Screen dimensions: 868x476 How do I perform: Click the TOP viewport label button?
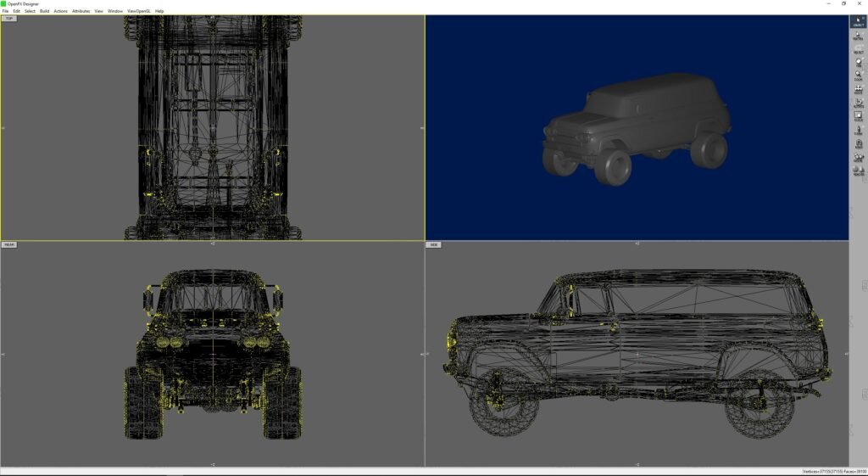[x=9, y=19]
